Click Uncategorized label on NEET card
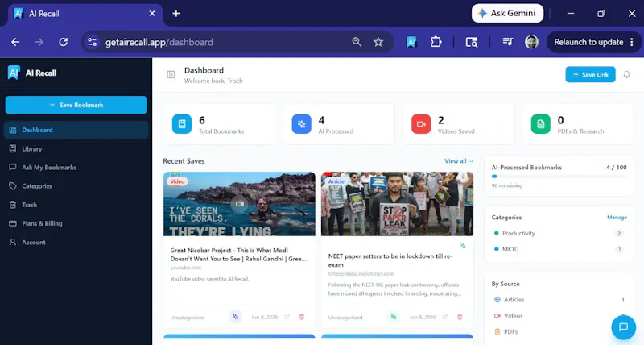644x345 pixels. (345, 318)
